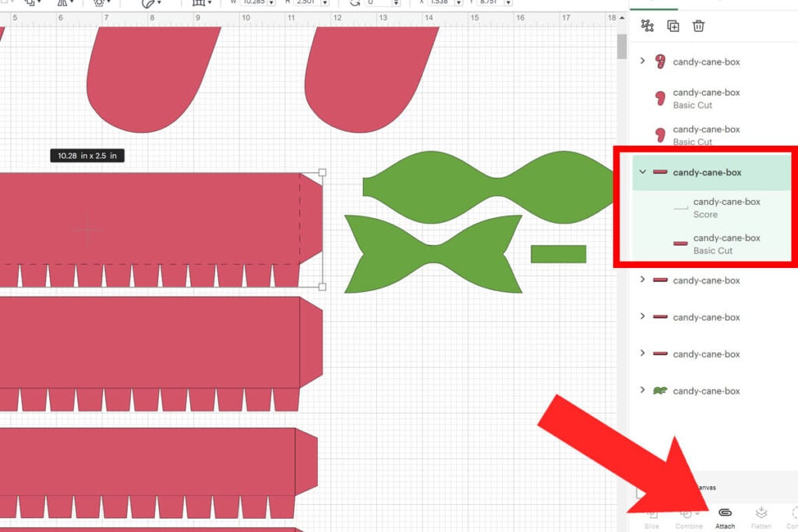798x532 pixels.
Task: Click the canvas vertical scrollbar
Action: (x=622, y=47)
